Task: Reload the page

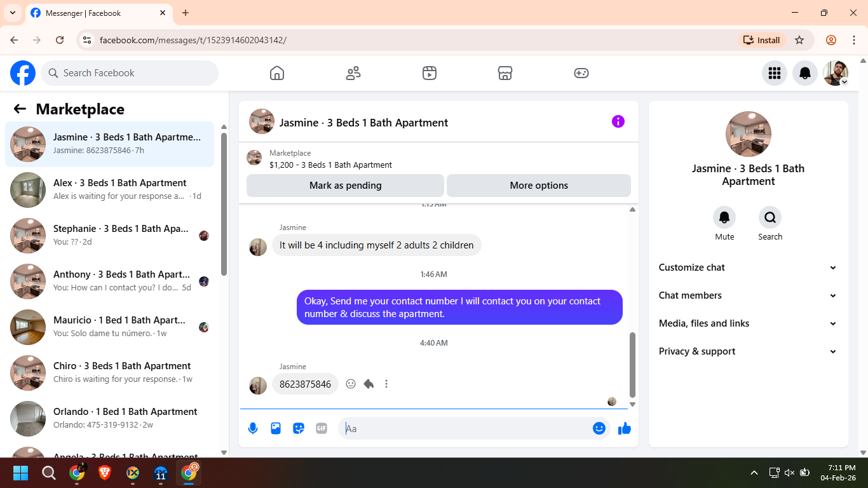Action: pos(60,40)
